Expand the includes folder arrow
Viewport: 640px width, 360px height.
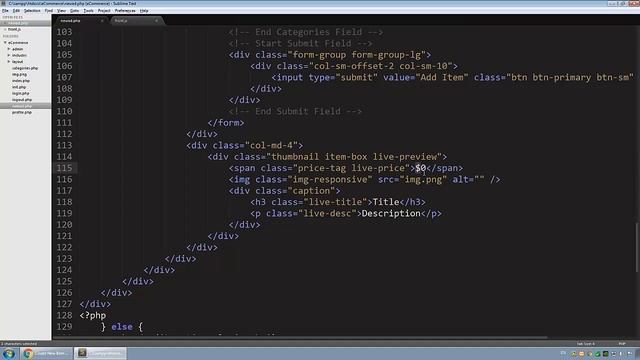click(9, 55)
